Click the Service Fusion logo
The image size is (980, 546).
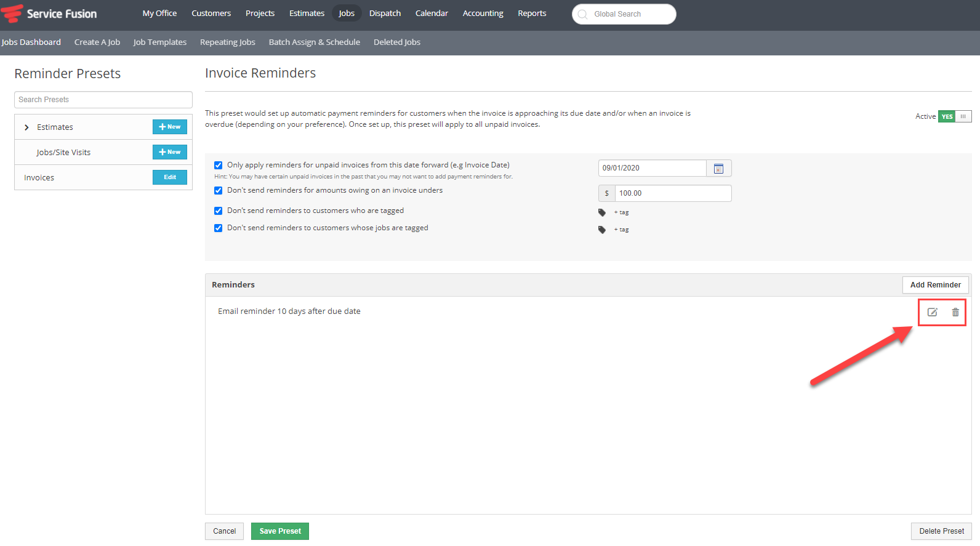pyautogui.click(x=49, y=14)
